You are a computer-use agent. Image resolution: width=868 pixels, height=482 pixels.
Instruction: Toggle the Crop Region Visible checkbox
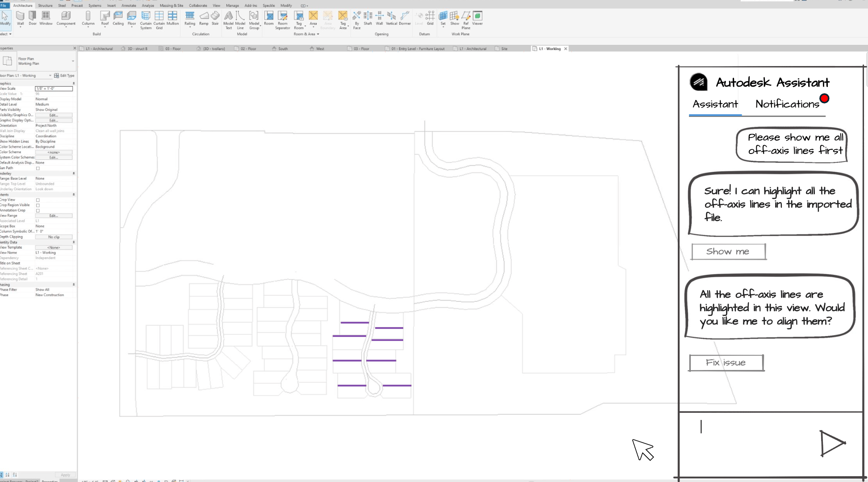[x=38, y=205]
